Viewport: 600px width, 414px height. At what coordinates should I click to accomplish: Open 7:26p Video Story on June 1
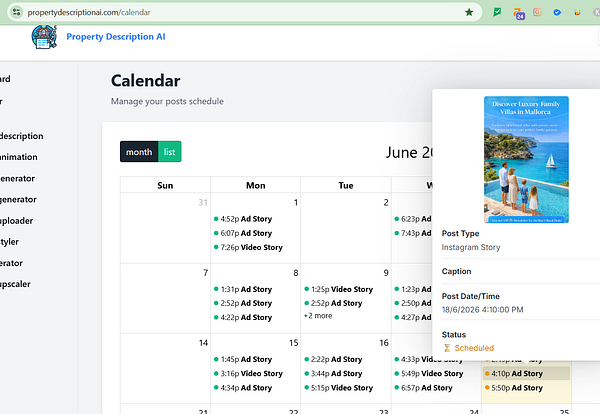[x=255, y=247]
